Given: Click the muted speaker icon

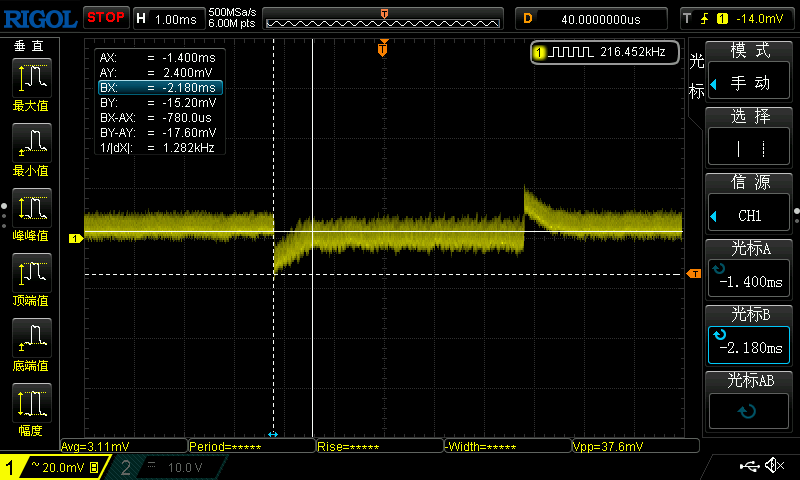Looking at the screenshot, I should (775, 465).
